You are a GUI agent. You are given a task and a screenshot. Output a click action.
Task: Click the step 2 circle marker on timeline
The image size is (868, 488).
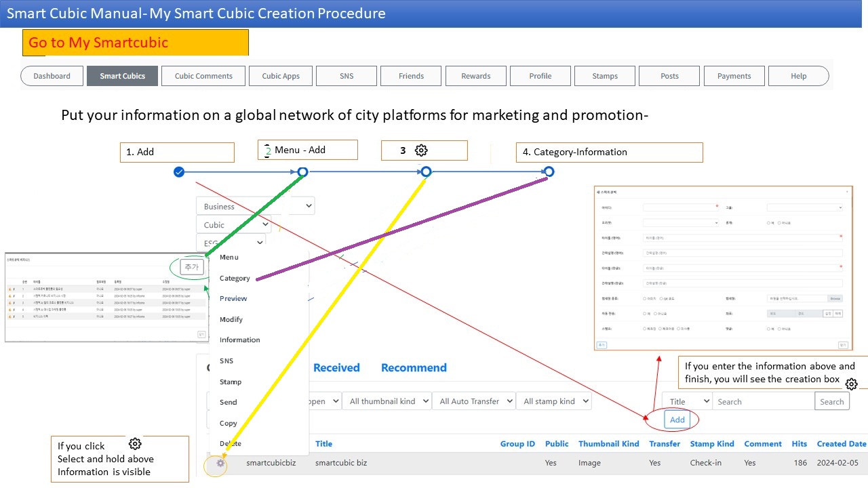(303, 172)
